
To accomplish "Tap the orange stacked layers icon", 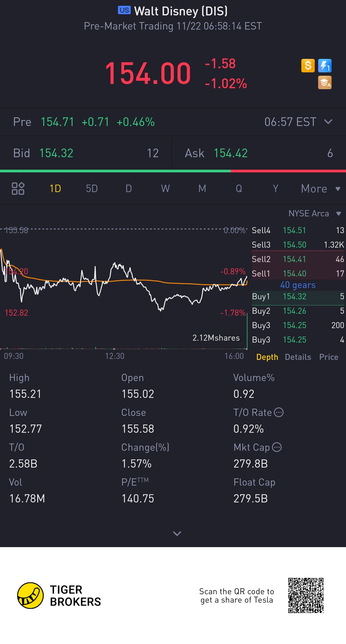I will pos(325,82).
